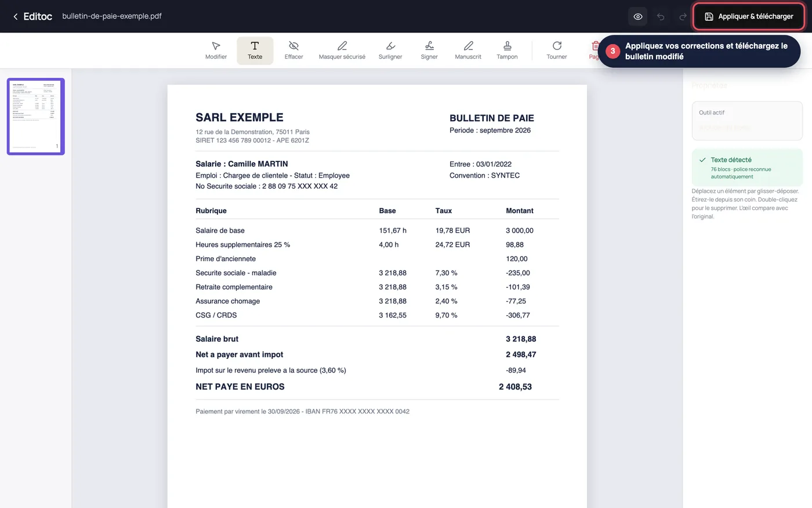Viewport: 812px width, 508px height.
Task: Choose the Effacer tool
Action: pos(293,51)
